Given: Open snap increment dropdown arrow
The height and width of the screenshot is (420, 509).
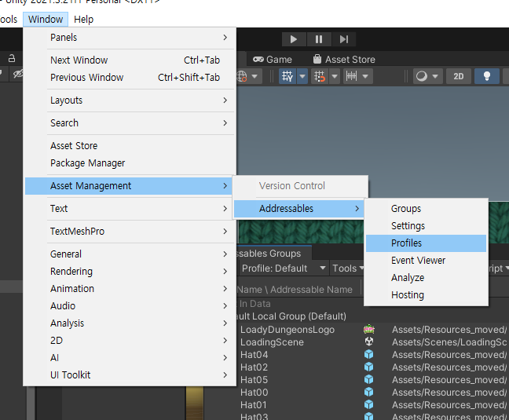Looking at the screenshot, I should [335, 76].
